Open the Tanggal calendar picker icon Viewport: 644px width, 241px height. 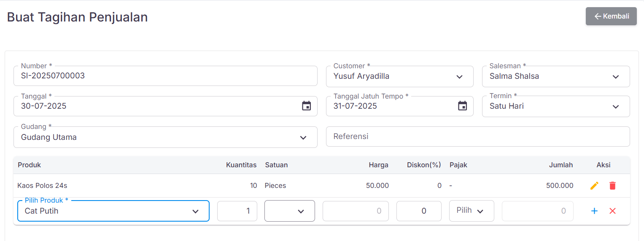click(307, 106)
